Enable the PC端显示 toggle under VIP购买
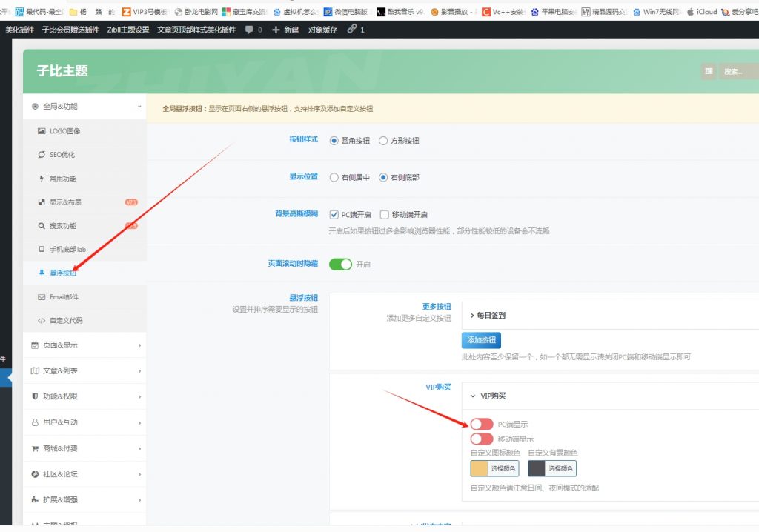 [482, 424]
